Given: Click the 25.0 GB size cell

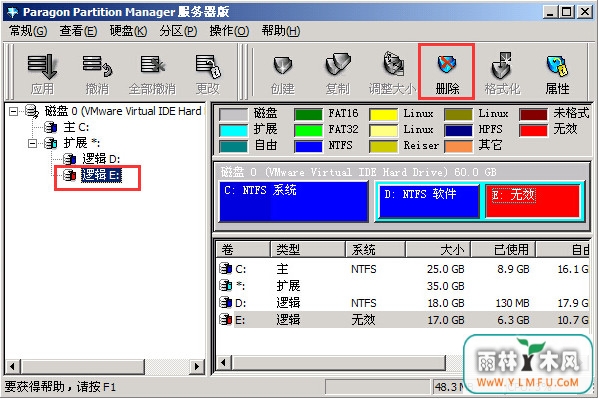Looking at the screenshot, I should click(x=445, y=269).
